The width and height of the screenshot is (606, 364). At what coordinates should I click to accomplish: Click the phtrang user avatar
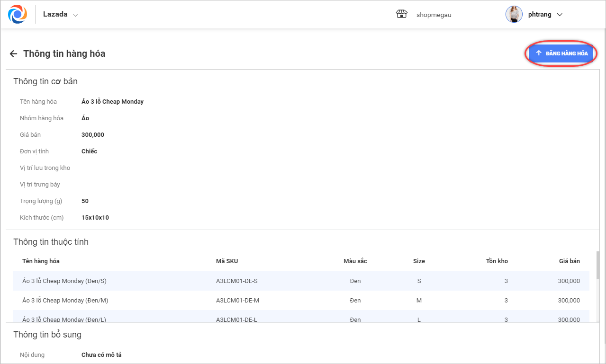[514, 14]
